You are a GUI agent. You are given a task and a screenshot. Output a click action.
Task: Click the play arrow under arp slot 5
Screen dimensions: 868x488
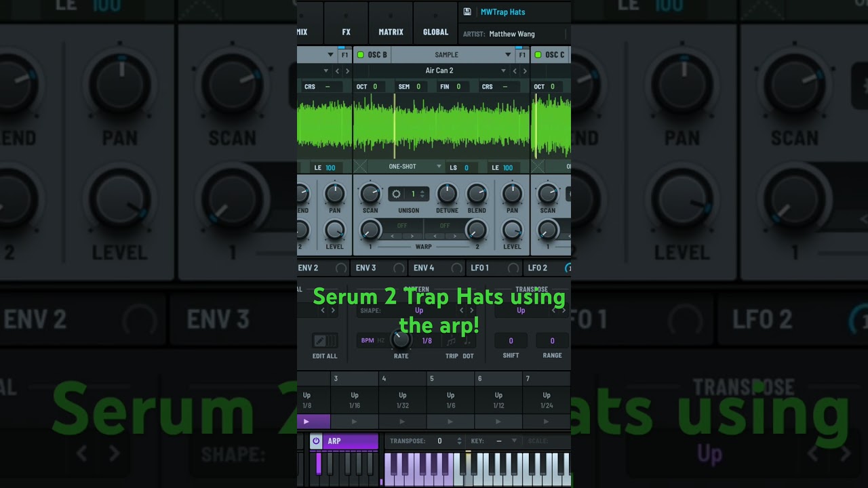click(x=450, y=422)
